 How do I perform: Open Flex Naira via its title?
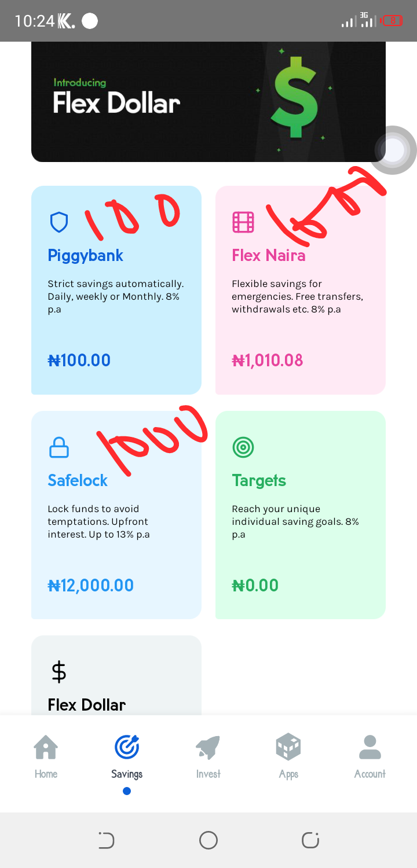pos(269,255)
